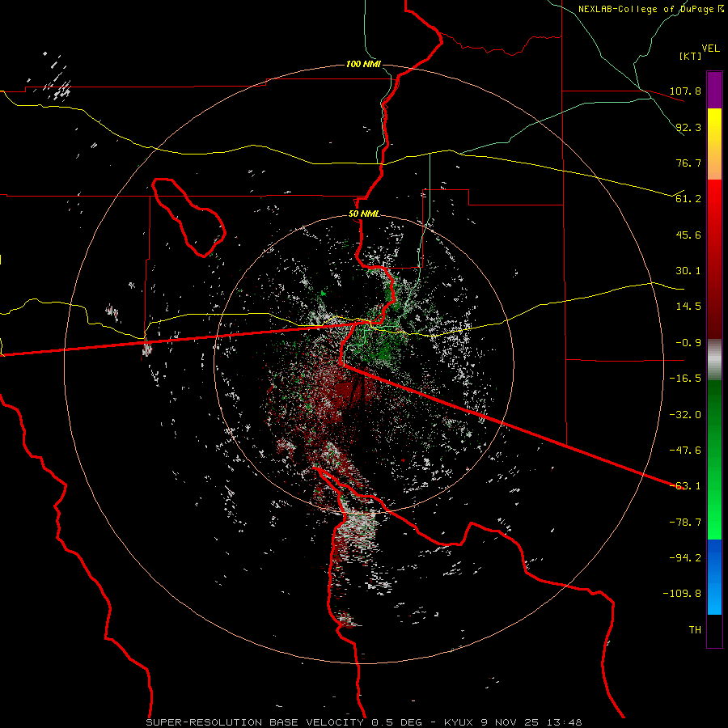Click the NEXLAB-College of DuPage label

tap(650, 9)
